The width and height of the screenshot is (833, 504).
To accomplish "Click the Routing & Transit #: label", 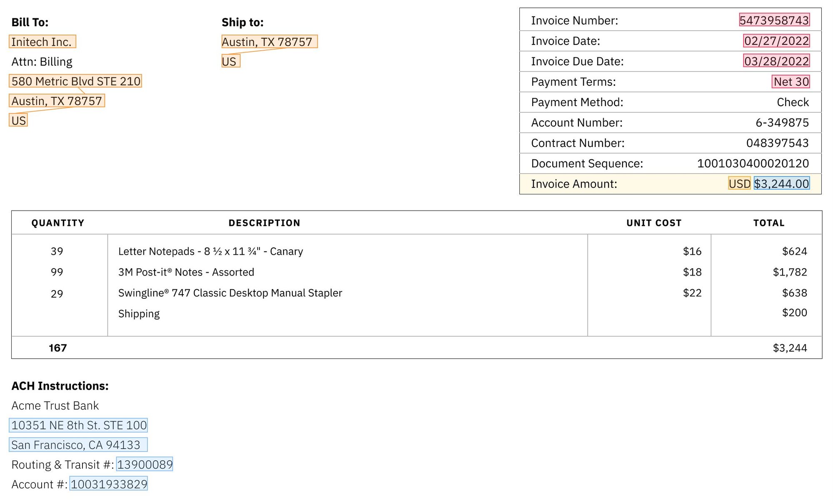I will pyautogui.click(x=62, y=464).
